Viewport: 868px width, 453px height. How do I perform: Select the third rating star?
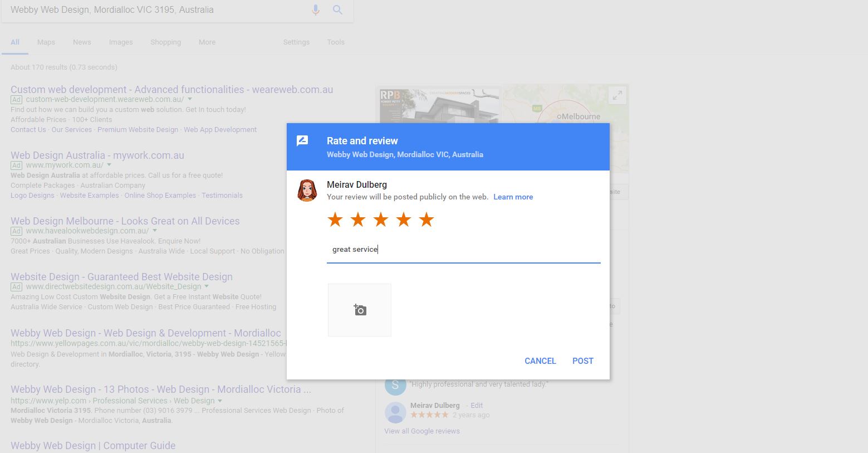tap(381, 220)
